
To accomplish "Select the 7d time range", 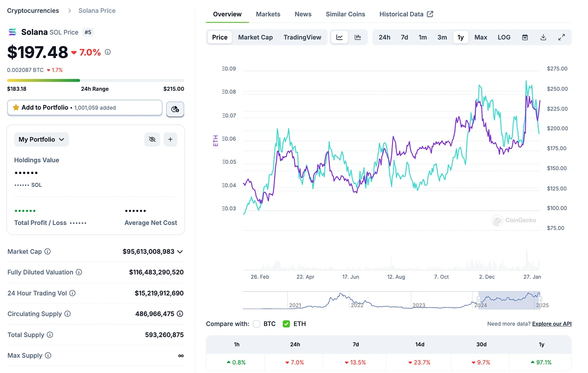I will (x=404, y=37).
